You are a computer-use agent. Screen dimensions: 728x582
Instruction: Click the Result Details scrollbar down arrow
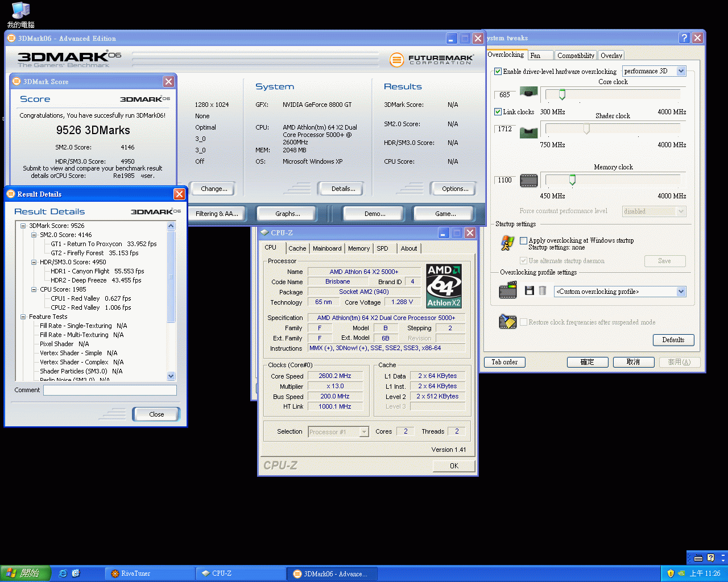pyautogui.click(x=171, y=376)
